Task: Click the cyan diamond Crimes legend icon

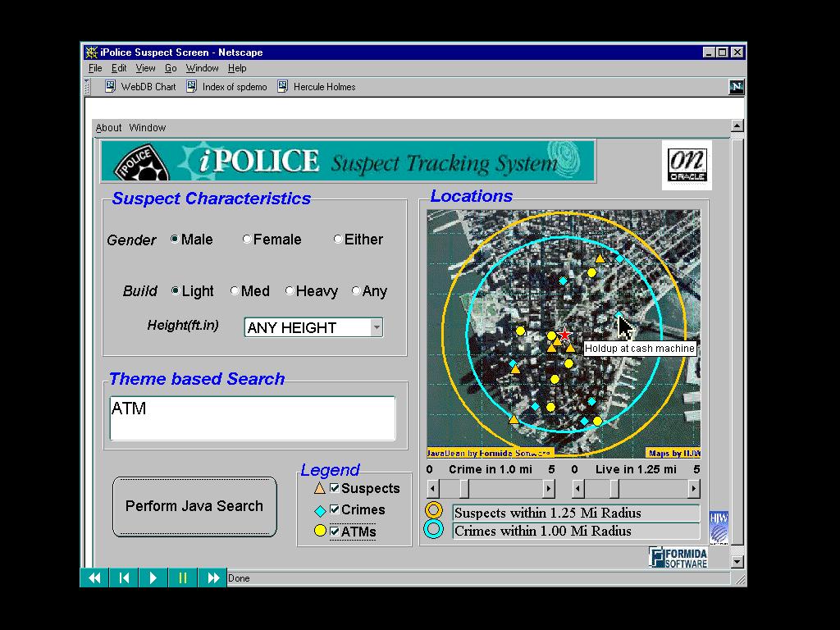Action: coord(320,510)
